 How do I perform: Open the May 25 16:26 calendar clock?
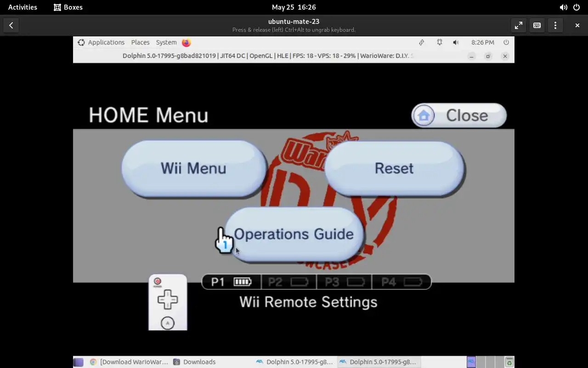[294, 7]
